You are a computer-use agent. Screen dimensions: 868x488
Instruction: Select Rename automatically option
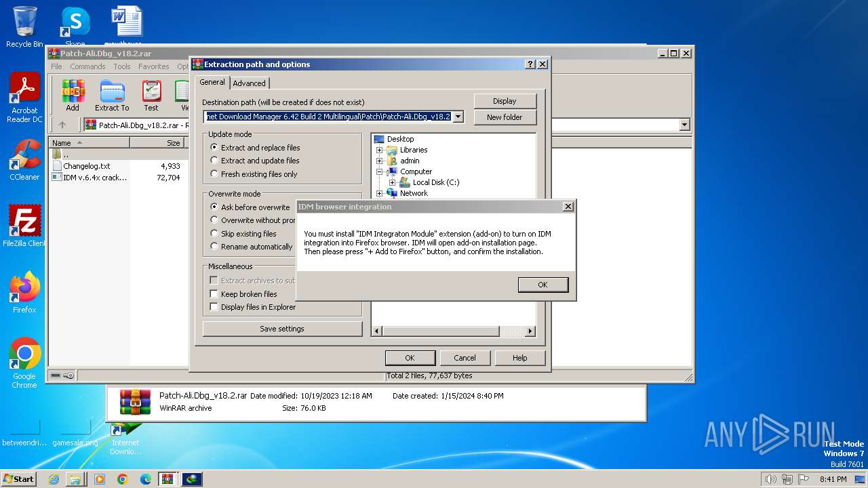(x=252, y=247)
